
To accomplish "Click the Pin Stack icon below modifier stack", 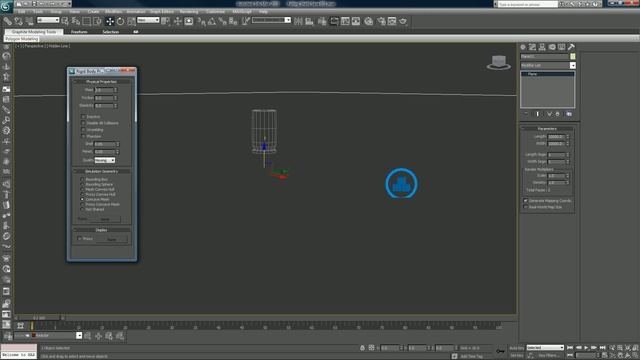I will pos(526,114).
